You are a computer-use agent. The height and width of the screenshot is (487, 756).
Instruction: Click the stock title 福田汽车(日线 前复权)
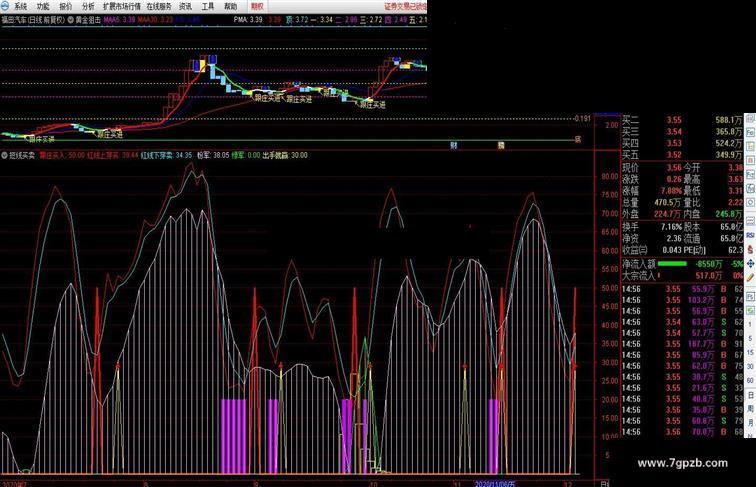point(33,20)
